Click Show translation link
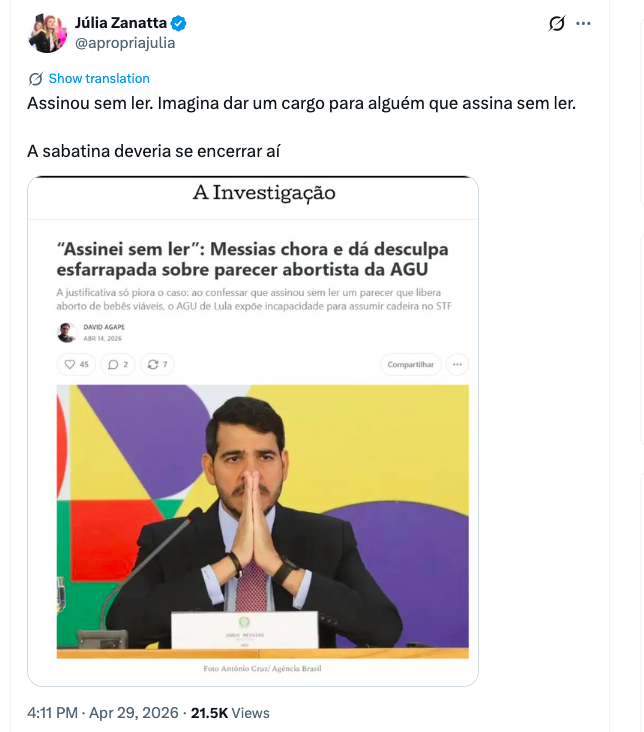 coord(99,78)
